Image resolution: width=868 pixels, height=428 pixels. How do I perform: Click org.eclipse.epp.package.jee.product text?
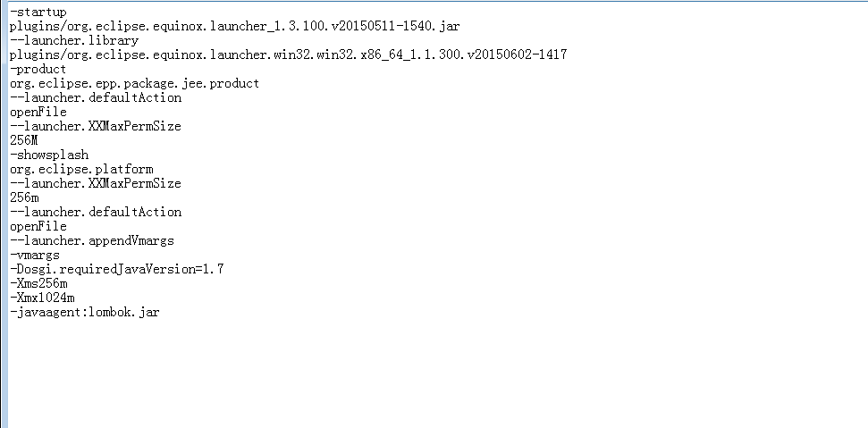click(x=134, y=83)
